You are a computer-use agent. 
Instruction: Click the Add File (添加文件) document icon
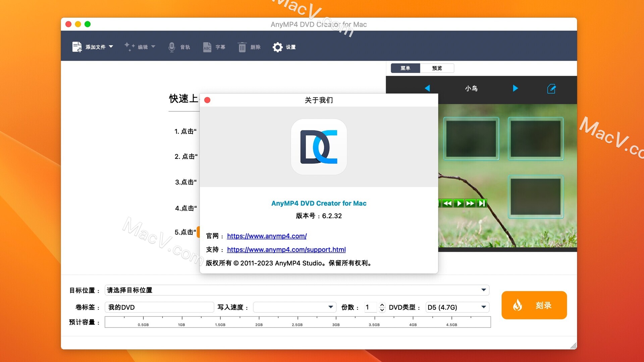coord(77,47)
